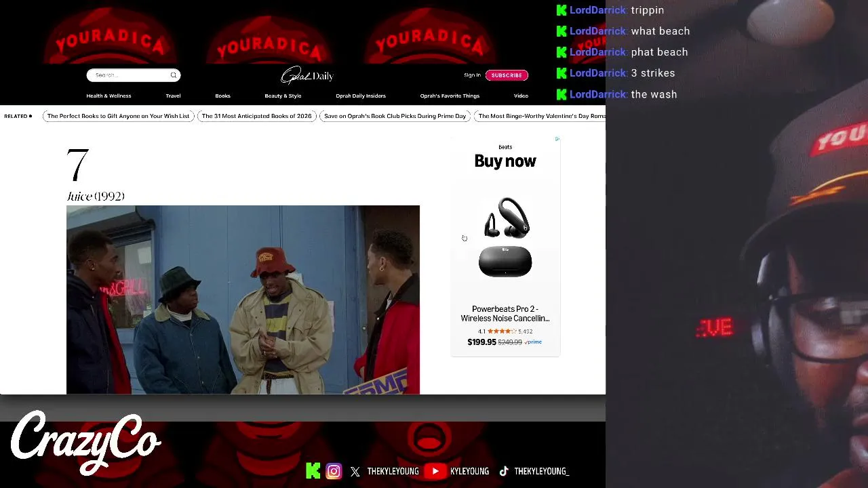Screen dimensions: 868x488
Task: Open the AdChoices icon on the Beats ad
Action: [x=557, y=139]
